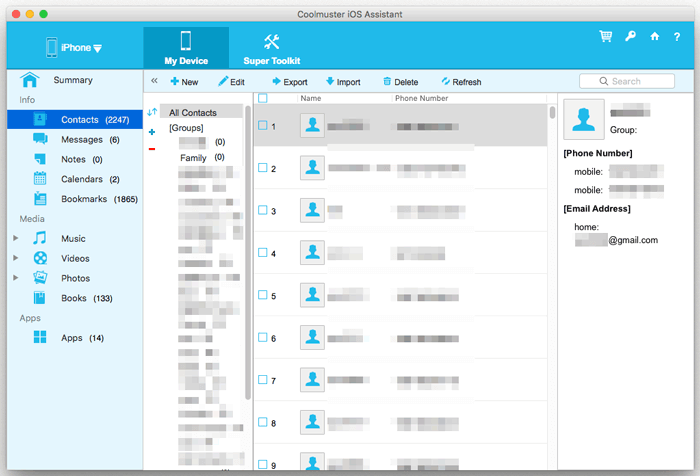Screen dimensions: 700x476
Task: Click the red minus remove group icon
Action: (152, 149)
